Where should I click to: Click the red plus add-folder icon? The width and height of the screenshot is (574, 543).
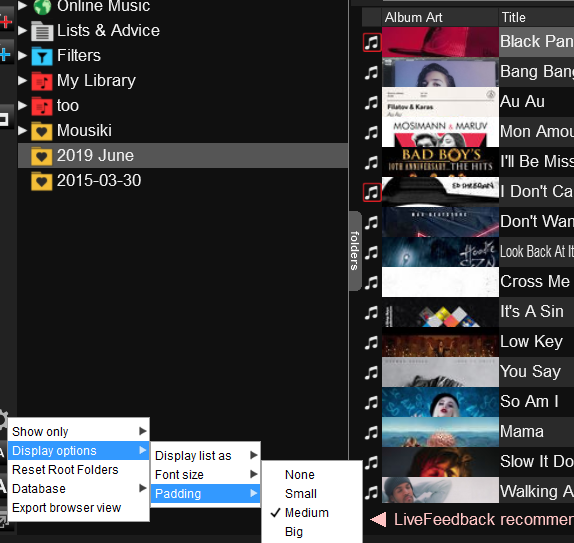pyautogui.click(x=5, y=22)
